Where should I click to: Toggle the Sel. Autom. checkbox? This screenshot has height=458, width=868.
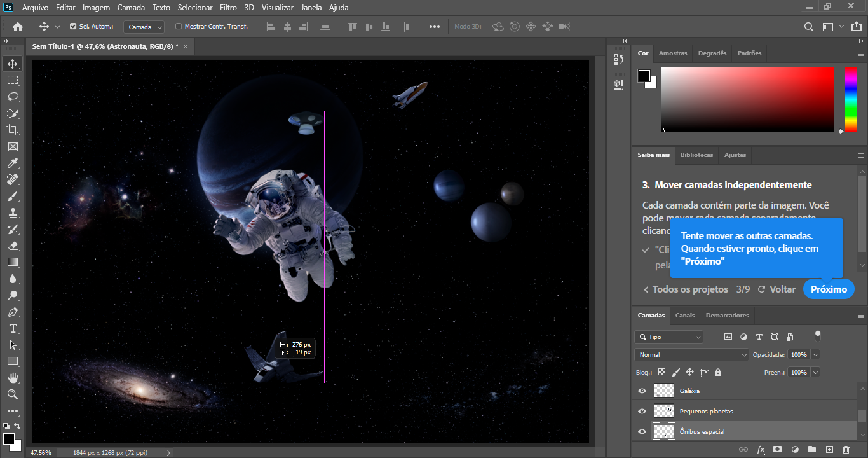coord(73,27)
